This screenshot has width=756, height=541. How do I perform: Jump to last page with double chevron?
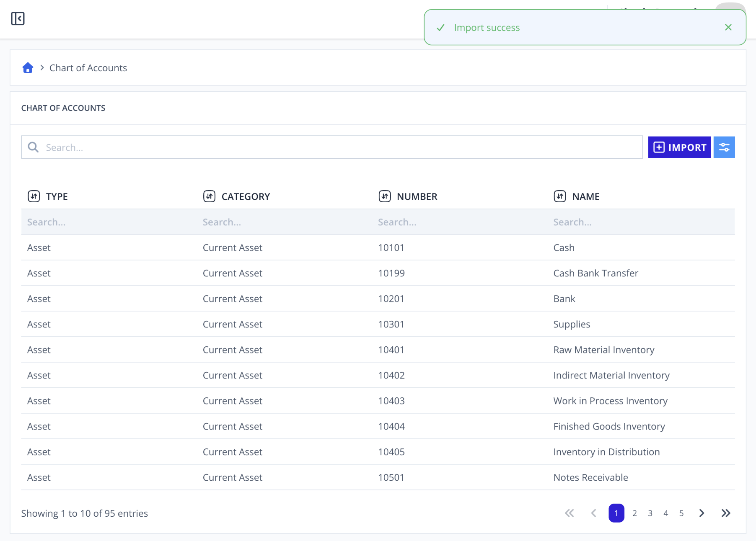point(726,513)
